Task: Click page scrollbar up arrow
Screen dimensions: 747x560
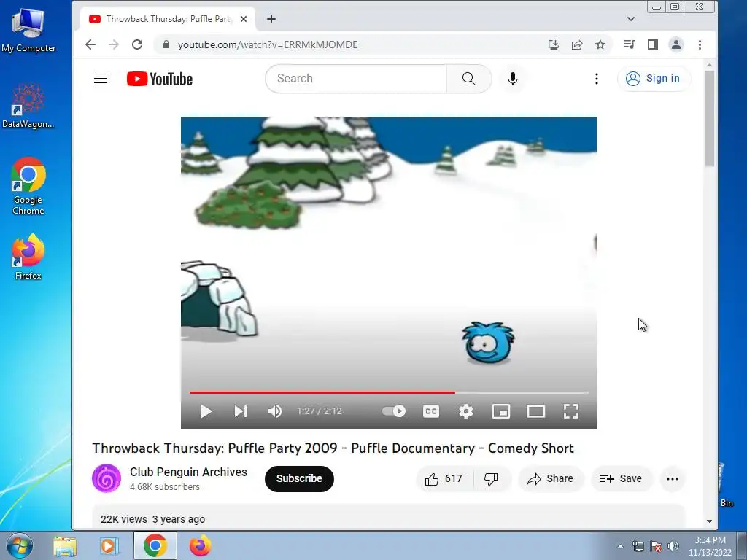Action: point(709,65)
